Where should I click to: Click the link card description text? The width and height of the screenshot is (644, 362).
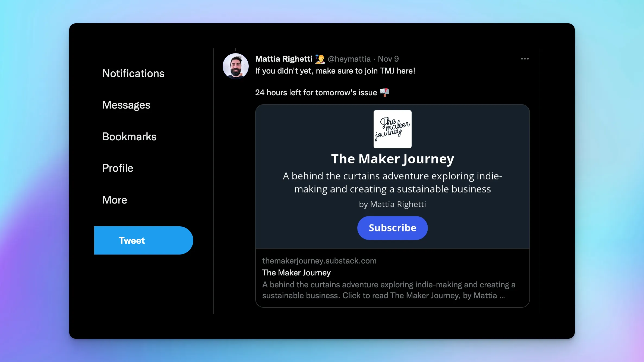click(389, 290)
